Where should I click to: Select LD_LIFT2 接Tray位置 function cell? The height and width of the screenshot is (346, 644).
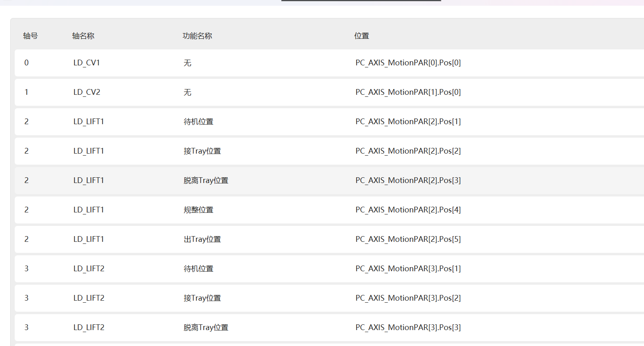pyautogui.click(x=202, y=298)
